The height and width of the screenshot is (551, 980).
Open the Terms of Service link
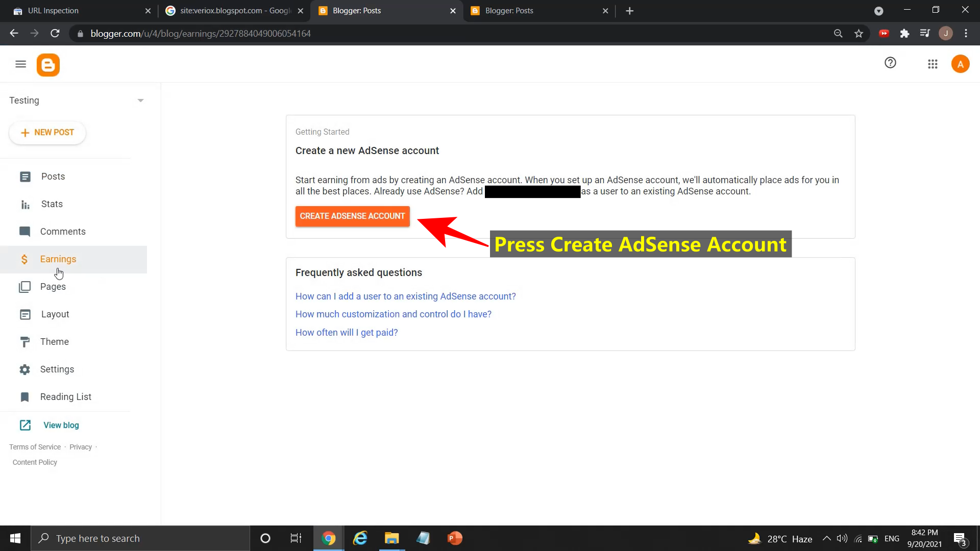coord(35,447)
